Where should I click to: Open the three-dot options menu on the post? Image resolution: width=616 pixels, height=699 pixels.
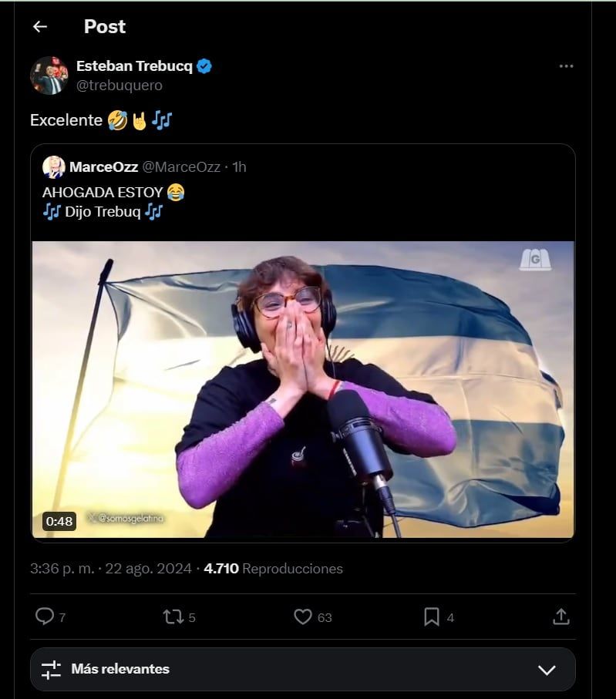[x=567, y=66]
